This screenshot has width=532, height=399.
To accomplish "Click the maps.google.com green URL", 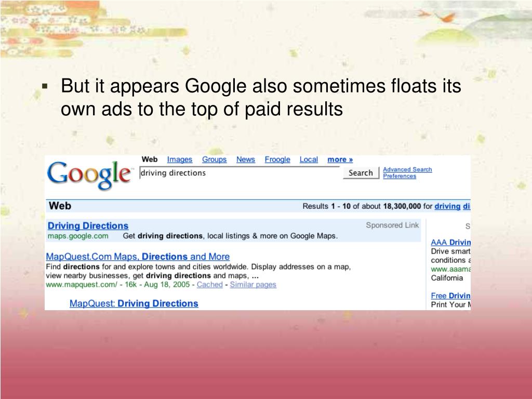I will [78, 236].
